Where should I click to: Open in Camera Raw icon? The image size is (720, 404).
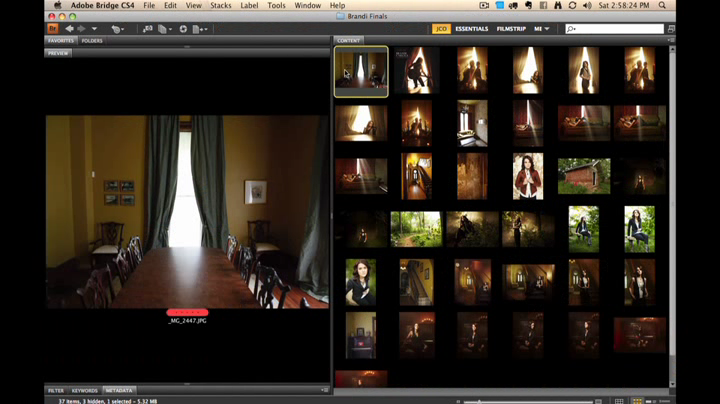[x=183, y=29]
